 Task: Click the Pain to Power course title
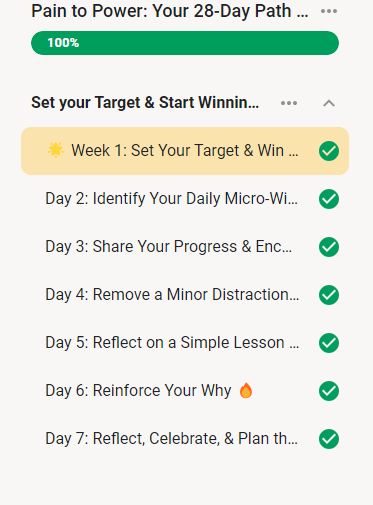click(170, 11)
